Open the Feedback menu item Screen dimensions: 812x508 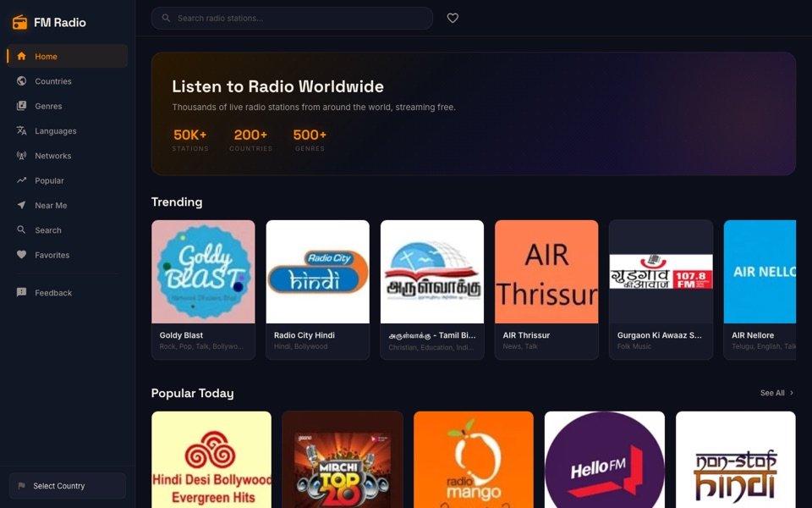point(68,292)
